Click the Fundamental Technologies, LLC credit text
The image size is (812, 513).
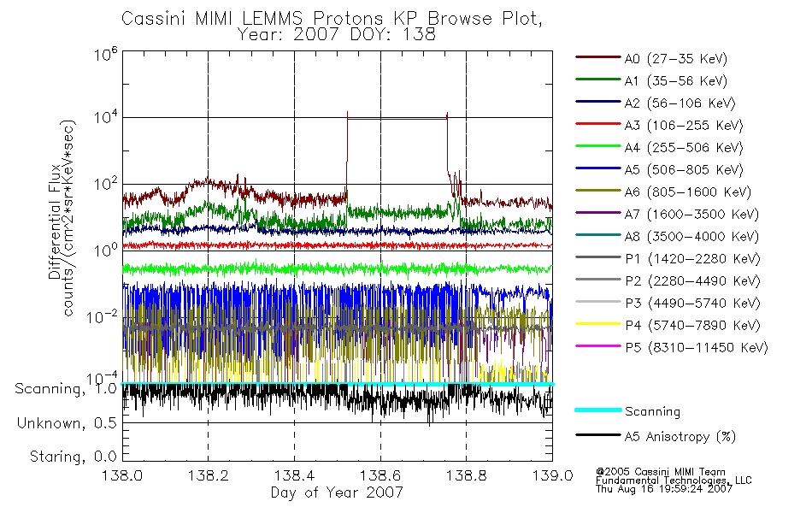tap(674, 481)
